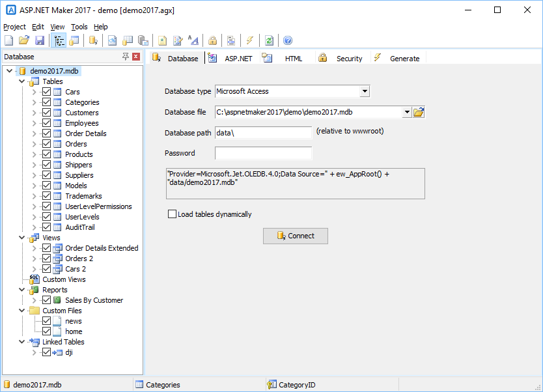Click the Reports node icon
The image size is (543, 392).
pyautogui.click(x=34, y=290)
